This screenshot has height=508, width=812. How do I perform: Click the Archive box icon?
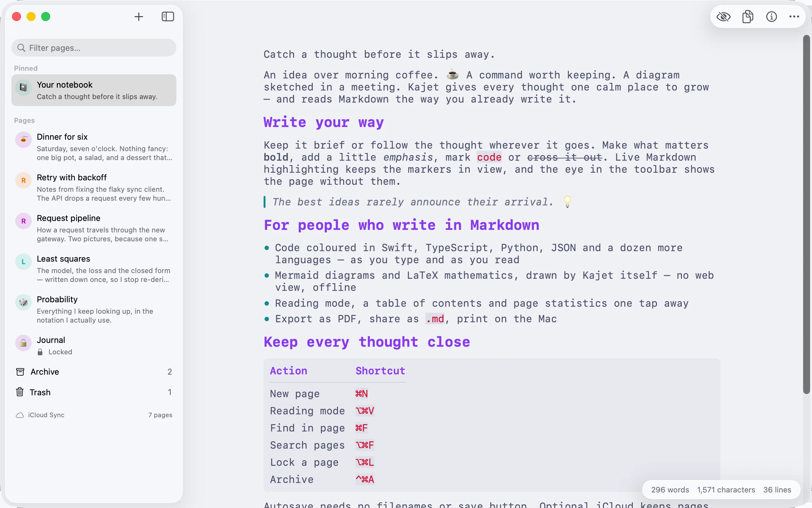[x=20, y=371]
